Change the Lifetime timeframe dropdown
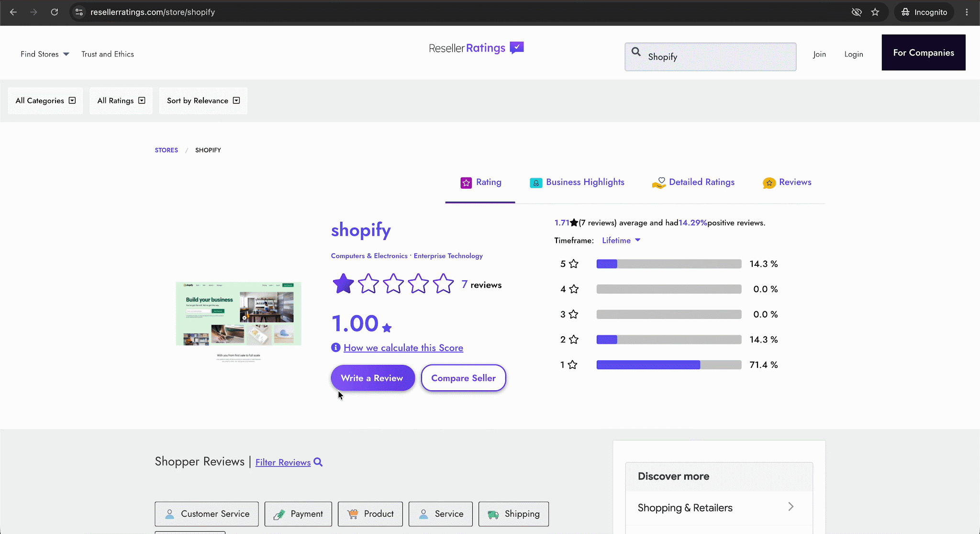This screenshot has height=534, width=980. [621, 240]
